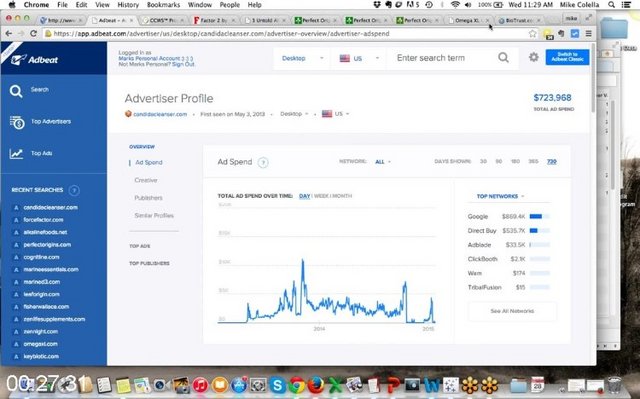This screenshot has width=640, height=399.
Task: Open the Desktop dropdown in the top header
Action: tap(302, 58)
